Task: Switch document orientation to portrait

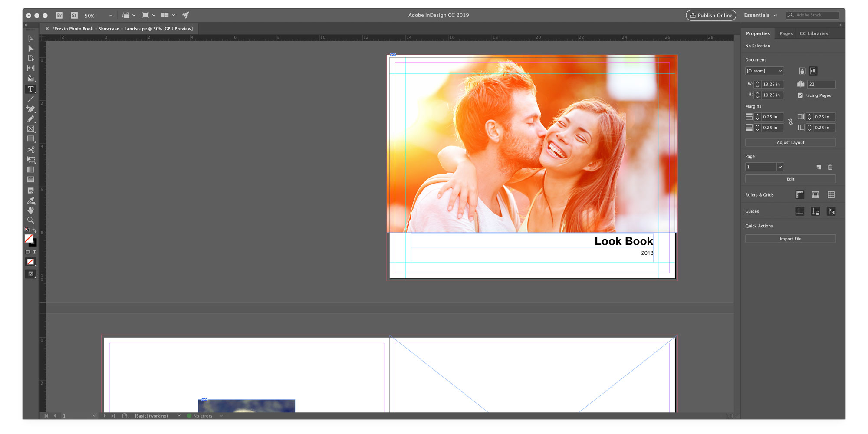Action: click(x=802, y=71)
